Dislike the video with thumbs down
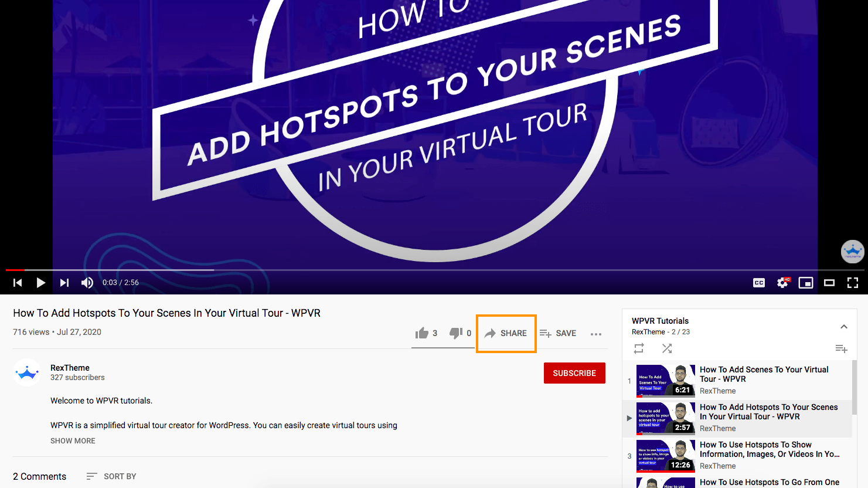Viewport: 868px width, 488px height. (x=461, y=333)
